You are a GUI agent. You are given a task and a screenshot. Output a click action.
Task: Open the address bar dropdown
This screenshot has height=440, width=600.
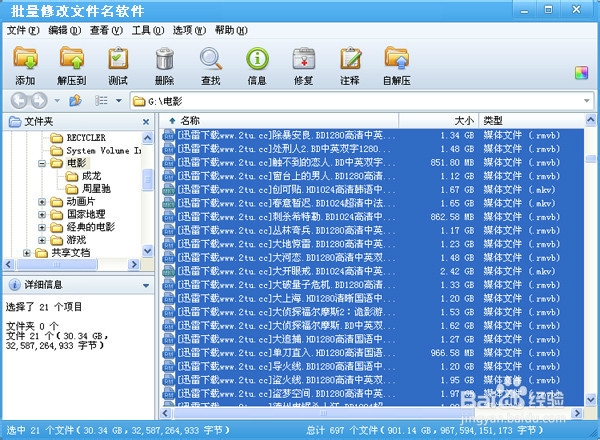[586, 101]
